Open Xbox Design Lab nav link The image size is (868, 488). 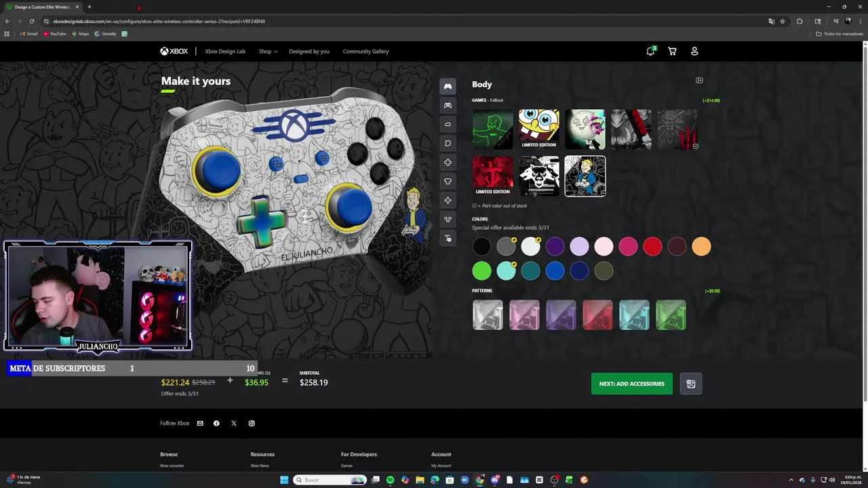pos(225,52)
